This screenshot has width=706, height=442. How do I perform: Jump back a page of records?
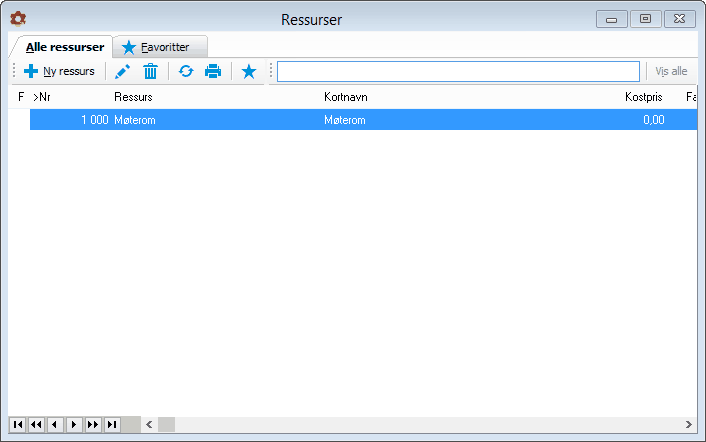point(36,424)
